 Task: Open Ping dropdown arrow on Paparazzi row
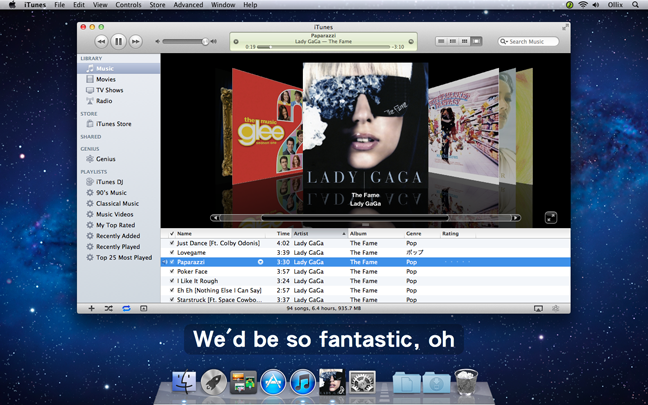(x=260, y=262)
